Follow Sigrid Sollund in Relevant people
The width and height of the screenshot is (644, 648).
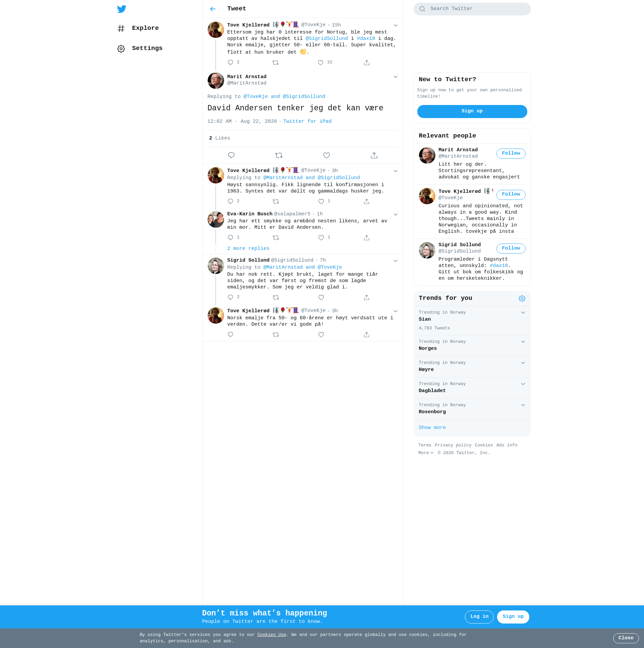pos(511,249)
